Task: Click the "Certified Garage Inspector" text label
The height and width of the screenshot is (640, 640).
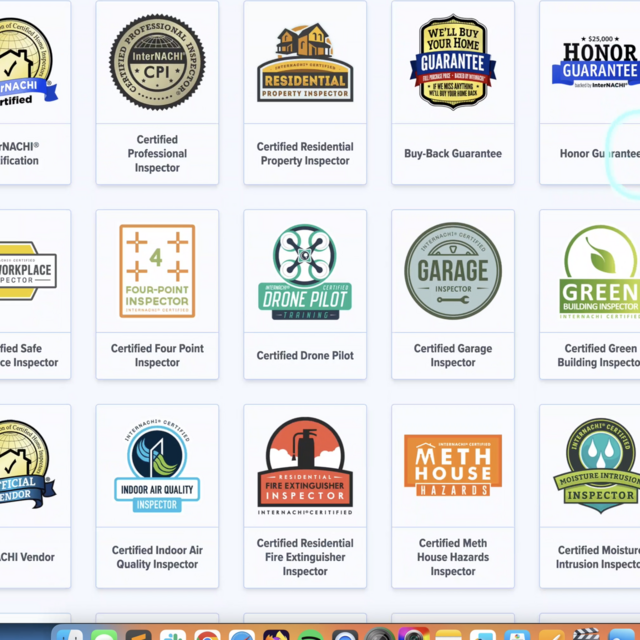Action: point(453,356)
